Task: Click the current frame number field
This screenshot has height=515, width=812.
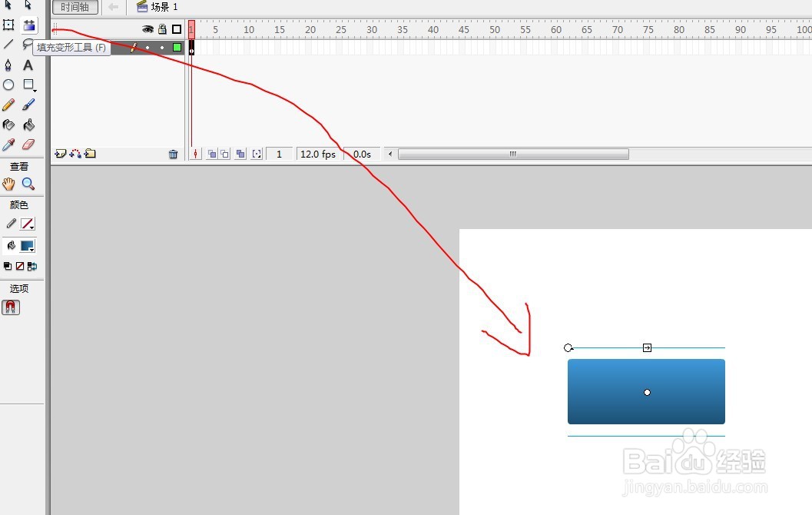Action: [279, 154]
